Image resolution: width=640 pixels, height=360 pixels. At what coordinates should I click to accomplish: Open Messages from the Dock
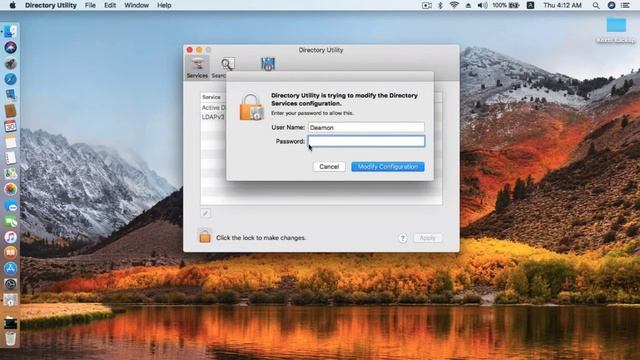[x=11, y=205]
